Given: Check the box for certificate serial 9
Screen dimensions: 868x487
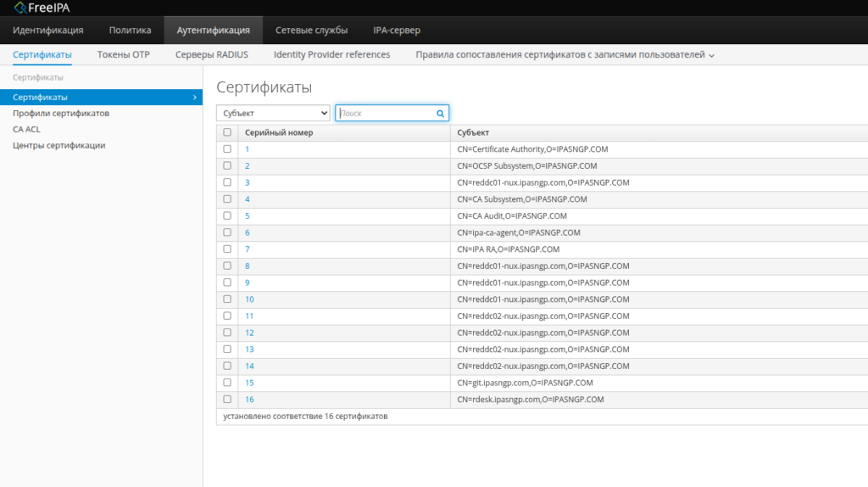Looking at the screenshot, I should pos(227,283).
